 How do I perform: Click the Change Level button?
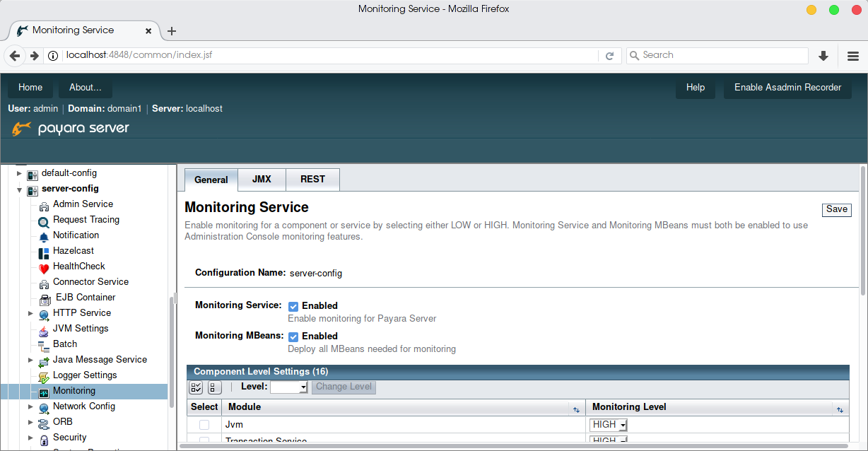(x=344, y=387)
